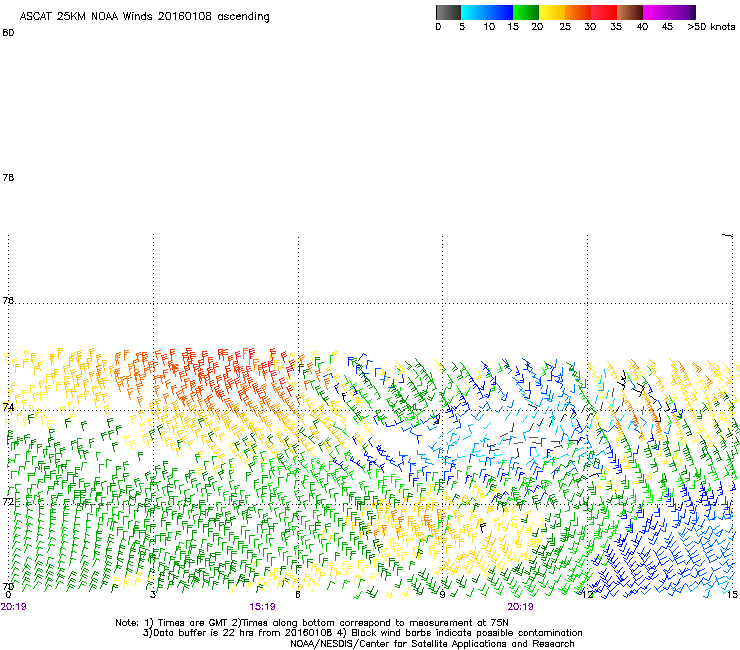Click the blue 5-15 knots color bar segment

pyautogui.click(x=487, y=12)
